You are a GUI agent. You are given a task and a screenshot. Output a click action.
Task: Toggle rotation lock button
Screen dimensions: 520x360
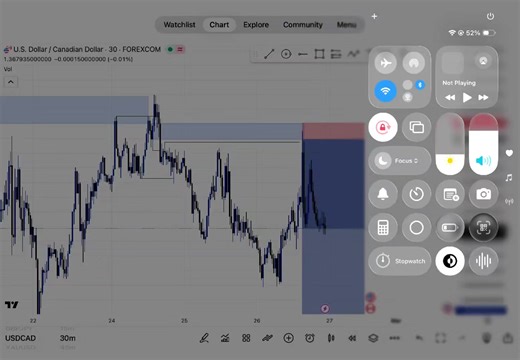(x=383, y=127)
